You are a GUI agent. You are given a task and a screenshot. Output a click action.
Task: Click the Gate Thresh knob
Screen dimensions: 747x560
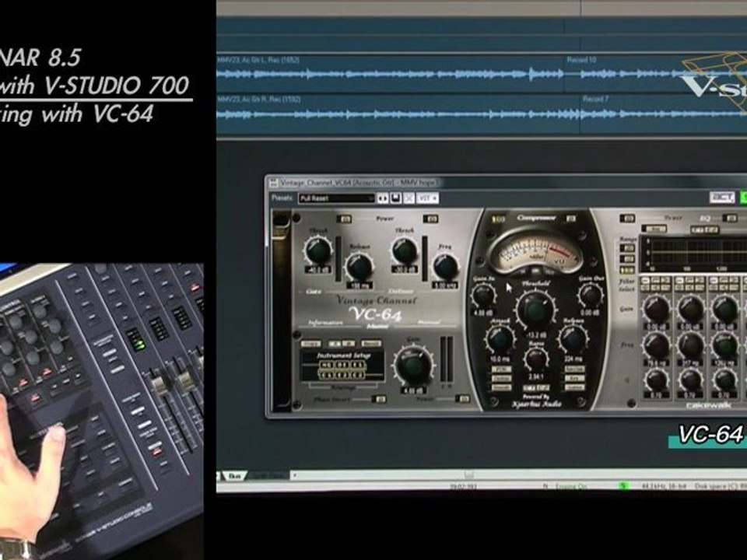[x=317, y=250]
